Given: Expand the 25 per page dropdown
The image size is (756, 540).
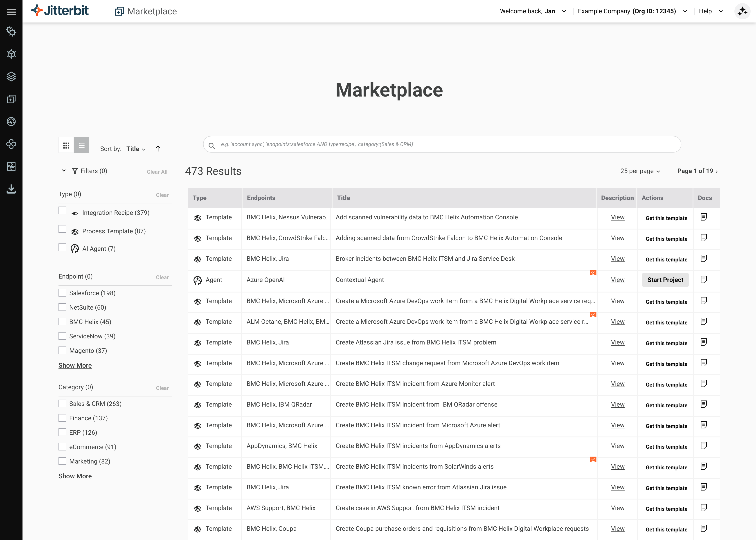Looking at the screenshot, I should pos(640,171).
